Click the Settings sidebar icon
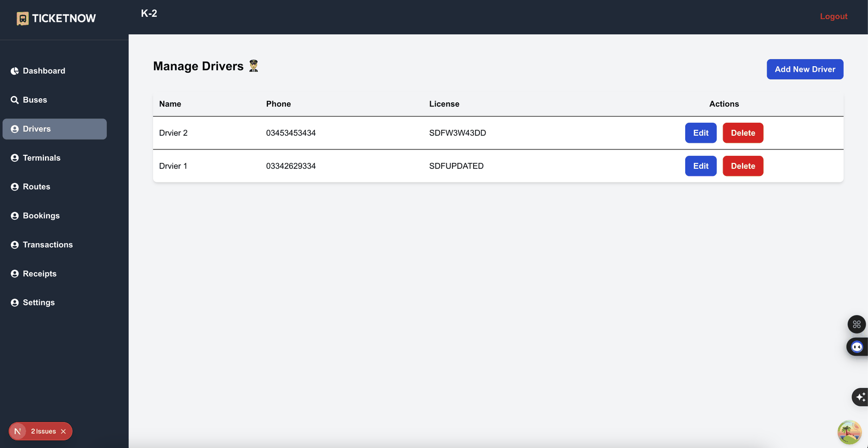Image resolution: width=868 pixels, height=448 pixels. (x=15, y=303)
